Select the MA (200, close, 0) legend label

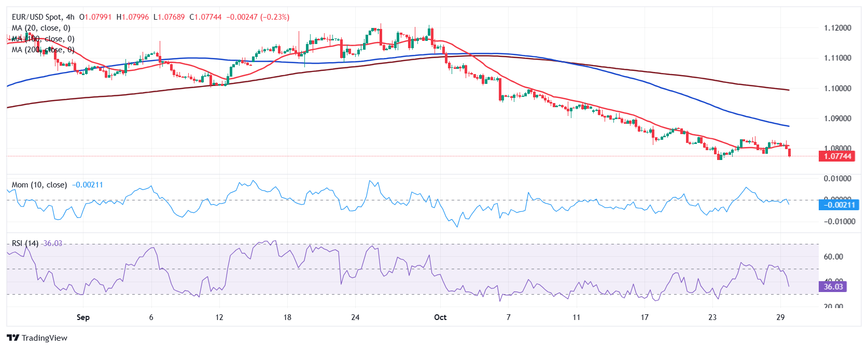tap(43, 50)
